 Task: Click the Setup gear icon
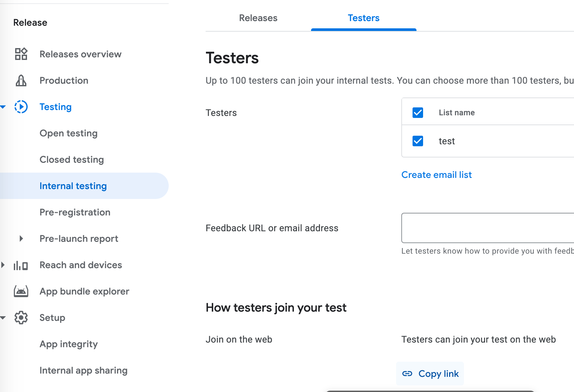[21, 318]
